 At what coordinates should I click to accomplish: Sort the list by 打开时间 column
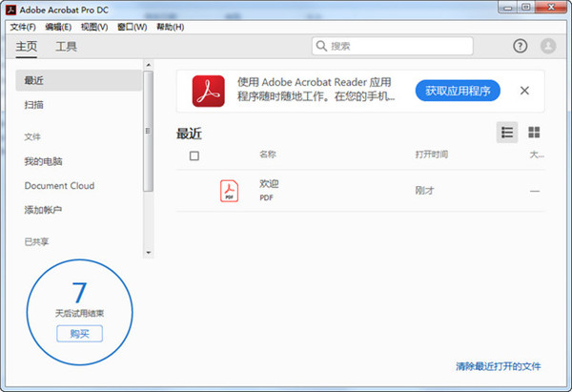432,155
